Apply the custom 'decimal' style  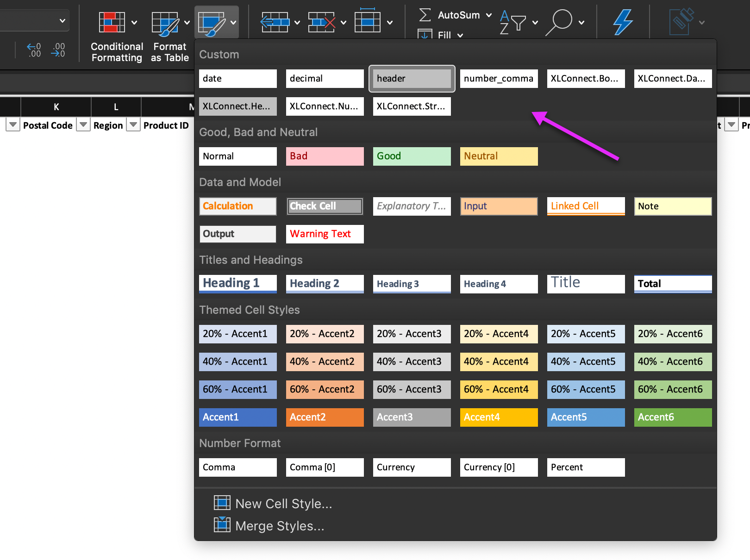(x=325, y=79)
